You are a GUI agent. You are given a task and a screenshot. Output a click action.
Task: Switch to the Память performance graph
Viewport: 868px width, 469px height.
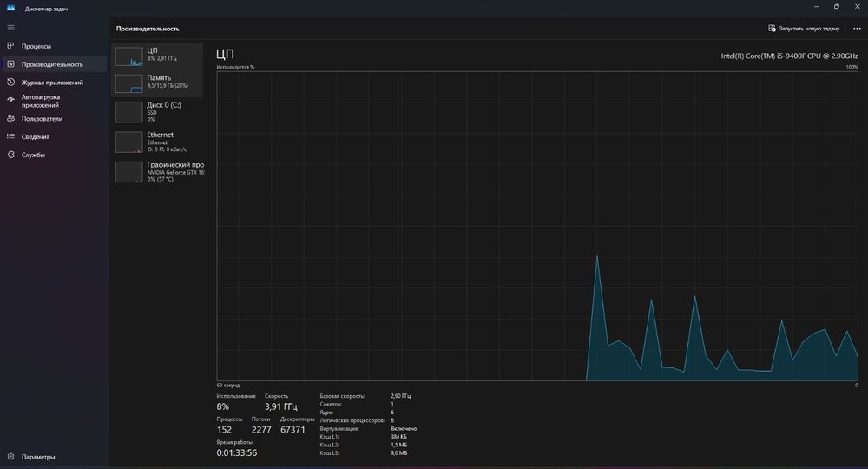(x=157, y=83)
